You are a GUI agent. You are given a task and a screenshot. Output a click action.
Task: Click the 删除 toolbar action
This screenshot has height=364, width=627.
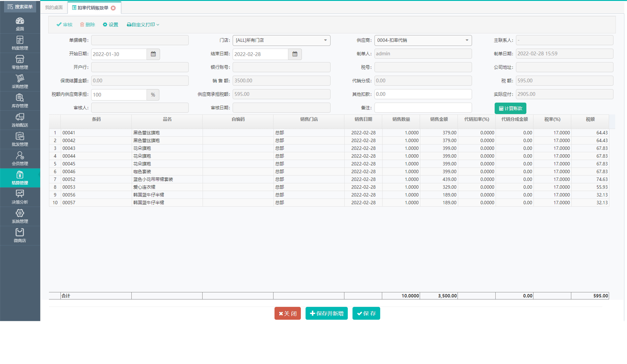coord(87,25)
